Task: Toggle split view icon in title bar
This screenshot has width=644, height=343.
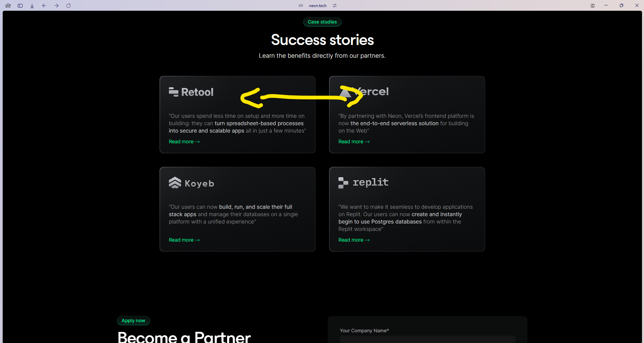Action: click(593, 6)
